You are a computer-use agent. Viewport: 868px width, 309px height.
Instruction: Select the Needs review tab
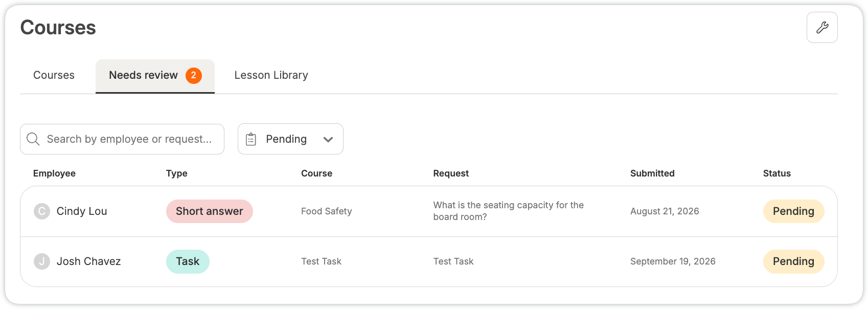tap(155, 76)
